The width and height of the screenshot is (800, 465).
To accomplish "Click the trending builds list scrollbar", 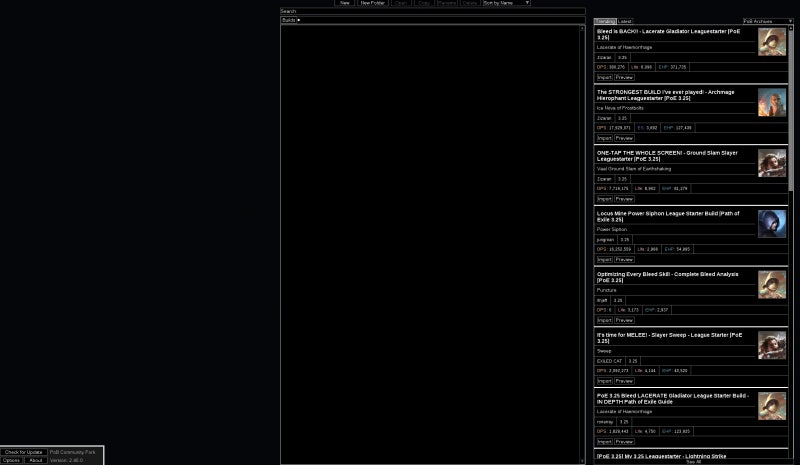I will [x=791, y=110].
